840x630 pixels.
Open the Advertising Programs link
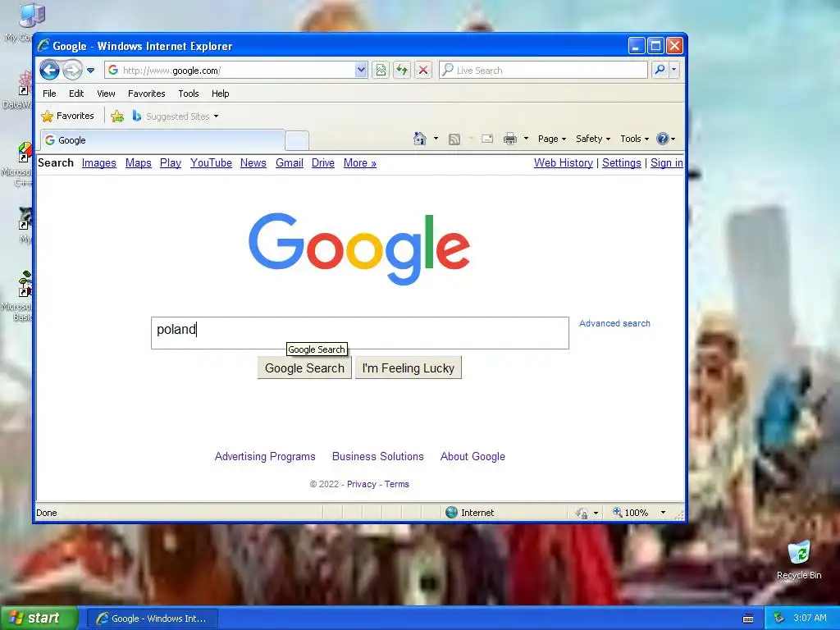pos(265,456)
